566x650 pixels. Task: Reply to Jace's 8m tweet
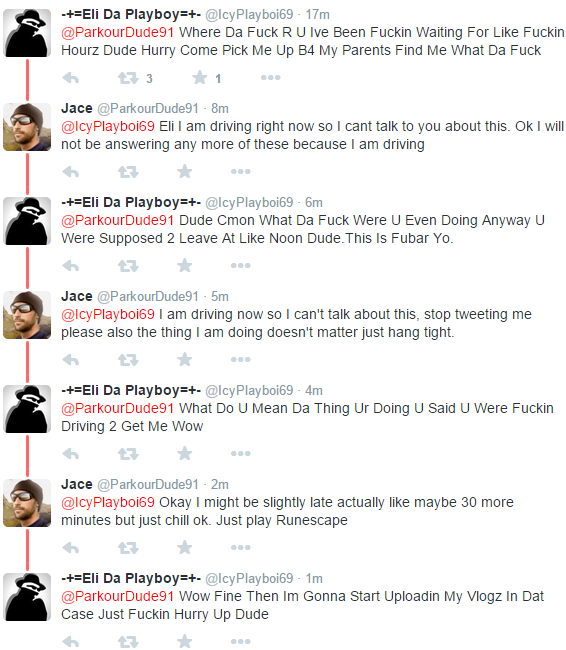[70, 172]
